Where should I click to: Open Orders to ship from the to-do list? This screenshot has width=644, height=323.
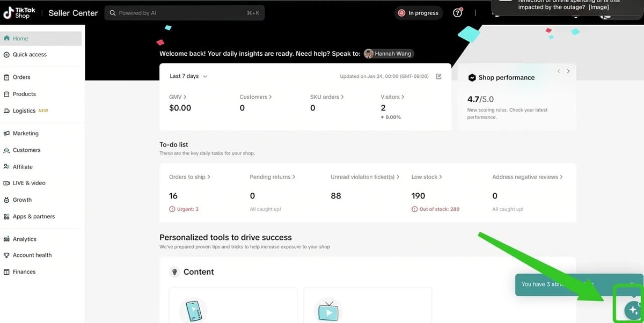[x=188, y=177]
